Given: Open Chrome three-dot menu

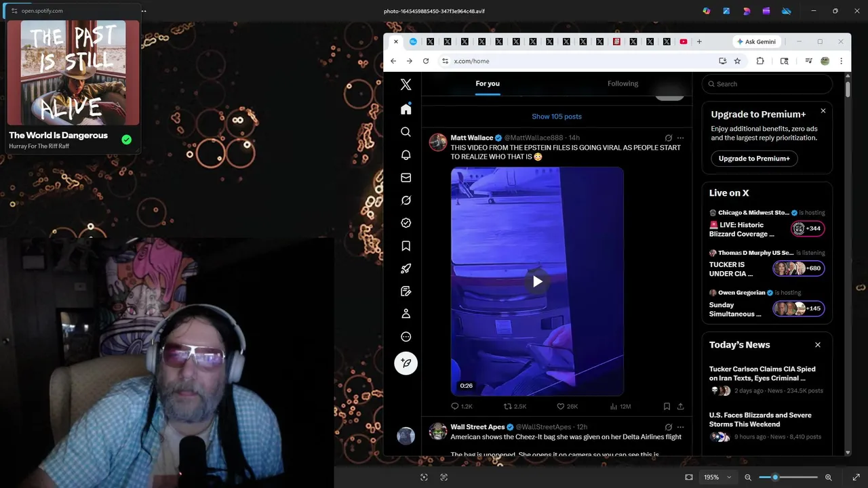Looking at the screenshot, I should point(841,61).
